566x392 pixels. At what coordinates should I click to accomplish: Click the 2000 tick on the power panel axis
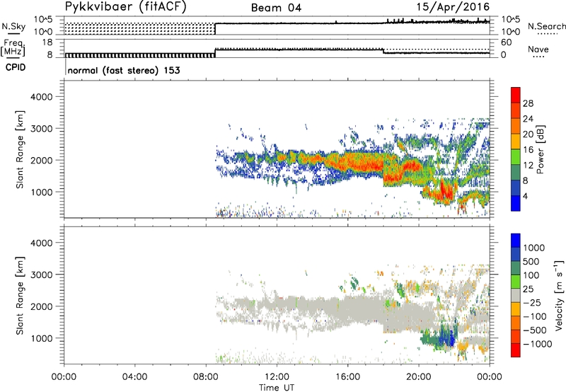[x=42, y=160]
